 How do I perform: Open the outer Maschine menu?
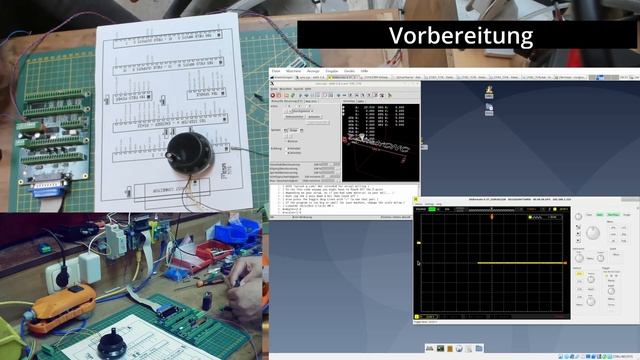[293, 71]
